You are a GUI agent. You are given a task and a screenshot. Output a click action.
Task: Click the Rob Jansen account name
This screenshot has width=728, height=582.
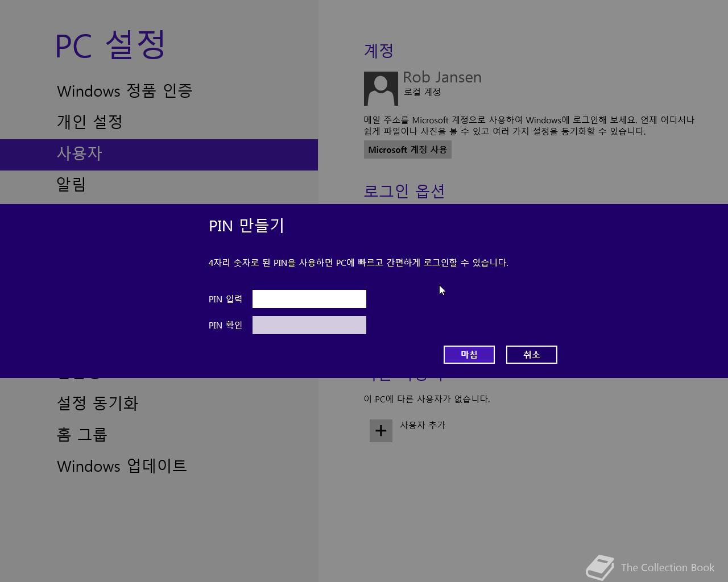pos(442,77)
